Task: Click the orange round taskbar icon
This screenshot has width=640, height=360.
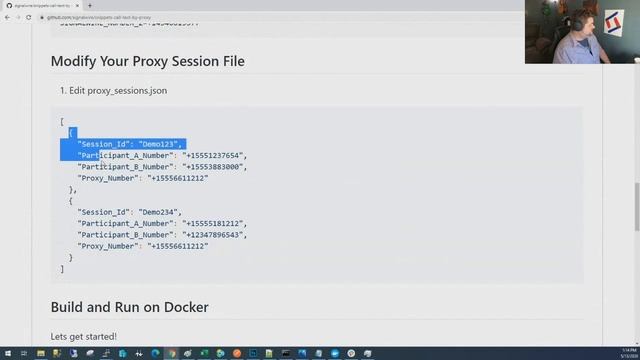Action: (x=237, y=353)
